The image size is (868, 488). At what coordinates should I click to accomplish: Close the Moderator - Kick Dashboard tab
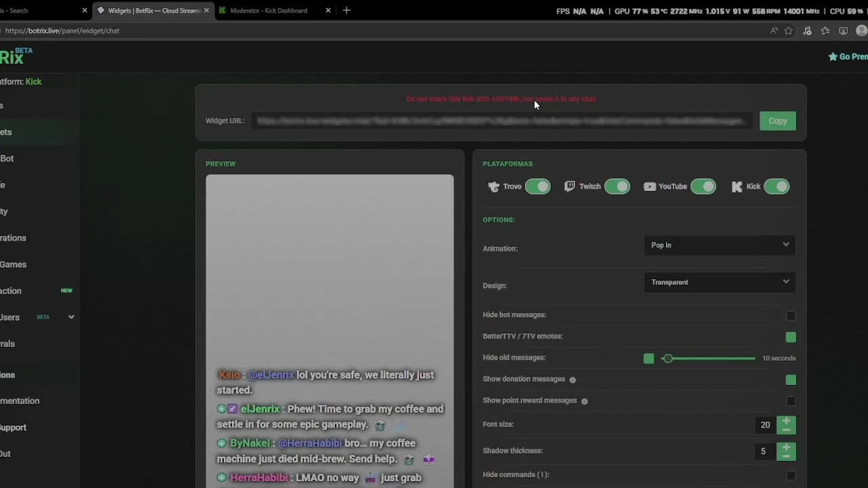click(328, 11)
